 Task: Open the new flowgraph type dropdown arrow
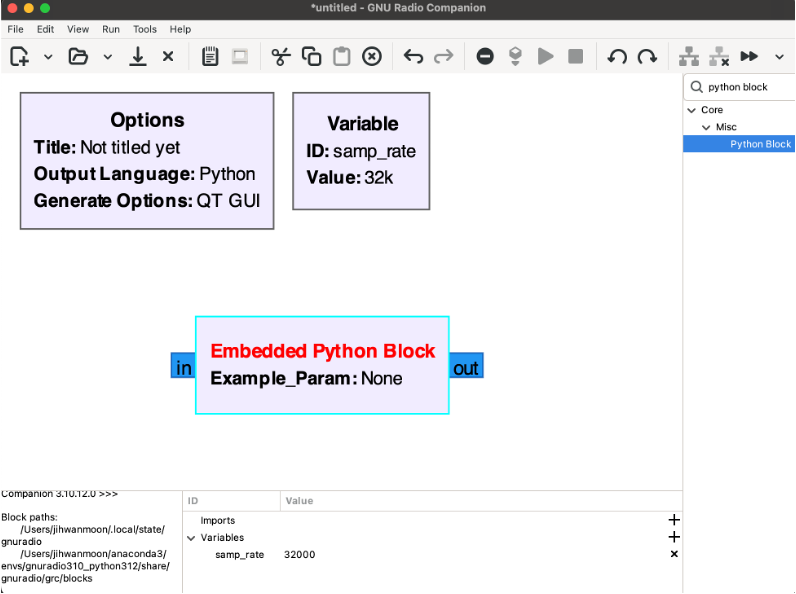pyautogui.click(x=48, y=57)
